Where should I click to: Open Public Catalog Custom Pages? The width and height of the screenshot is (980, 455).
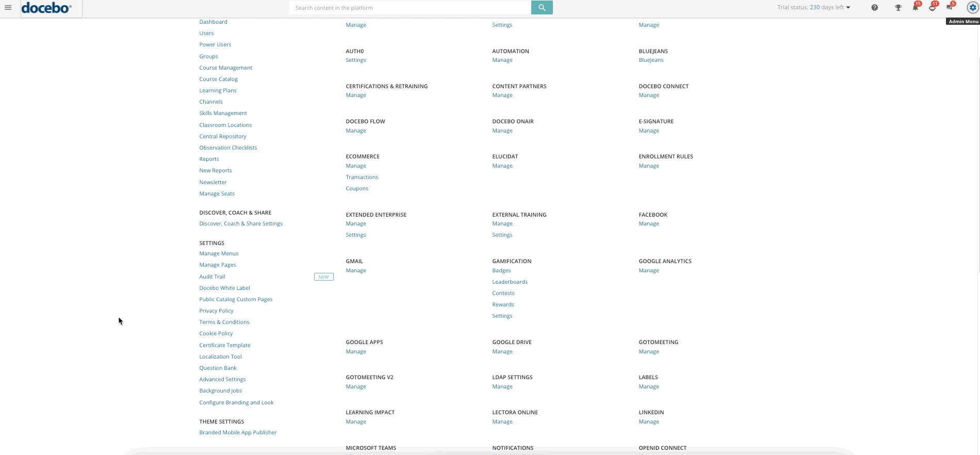[x=236, y=299]
